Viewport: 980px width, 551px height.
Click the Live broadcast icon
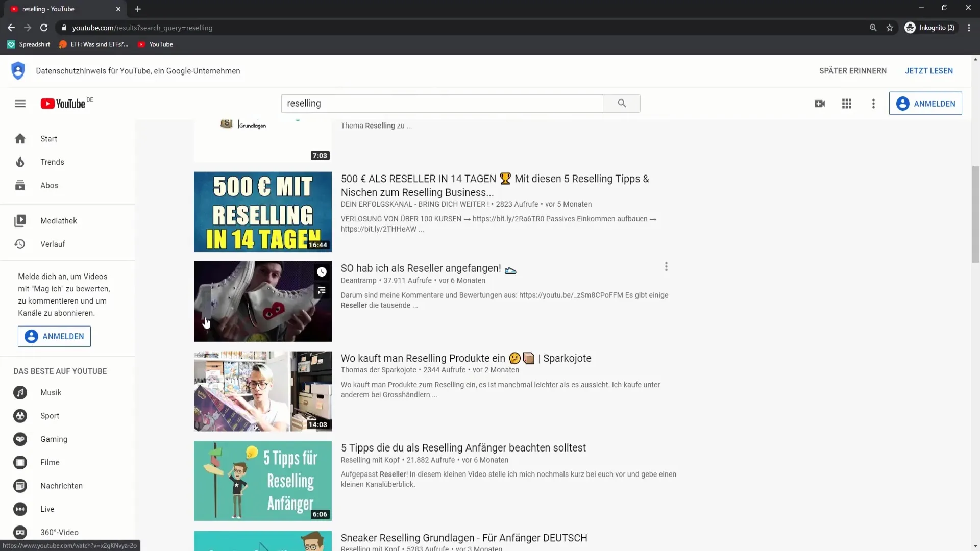click(20, 509)
